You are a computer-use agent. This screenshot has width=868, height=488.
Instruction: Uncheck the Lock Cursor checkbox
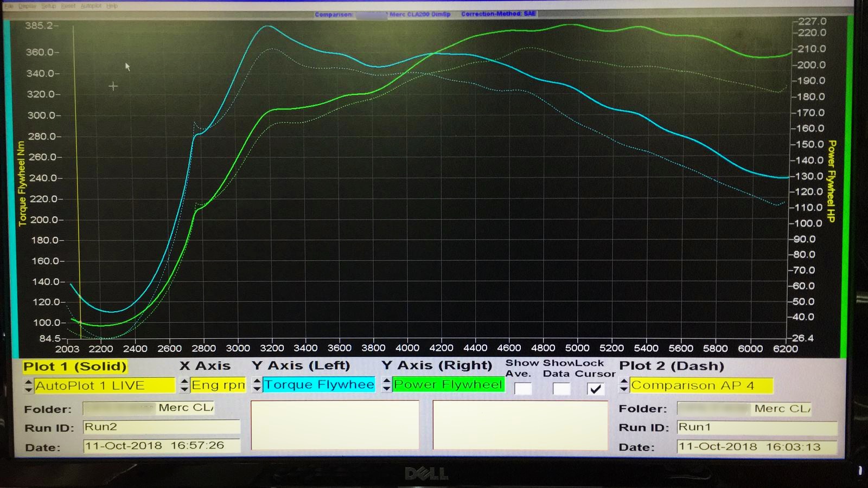click(x=596, y=389)
